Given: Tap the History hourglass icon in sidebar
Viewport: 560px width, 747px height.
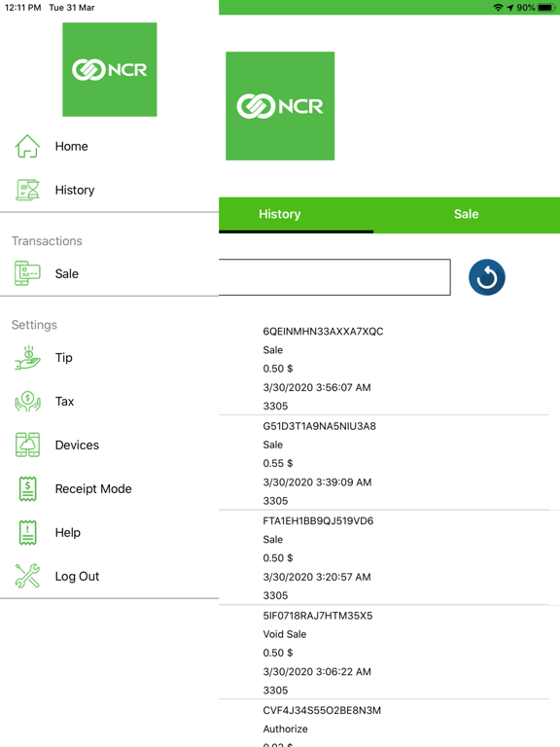Looking at the screenshot, I should (x=27, y=190).
